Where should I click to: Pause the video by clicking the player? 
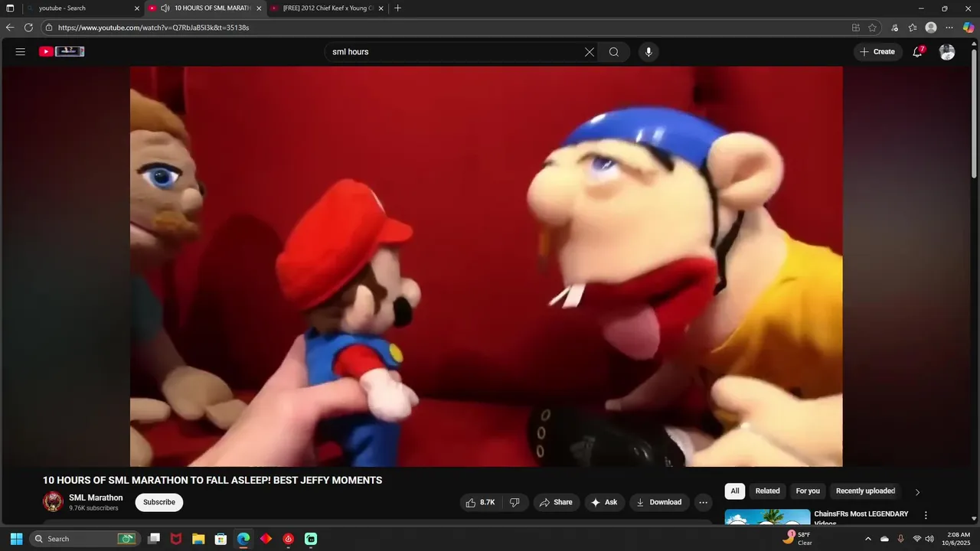point(486,266)
